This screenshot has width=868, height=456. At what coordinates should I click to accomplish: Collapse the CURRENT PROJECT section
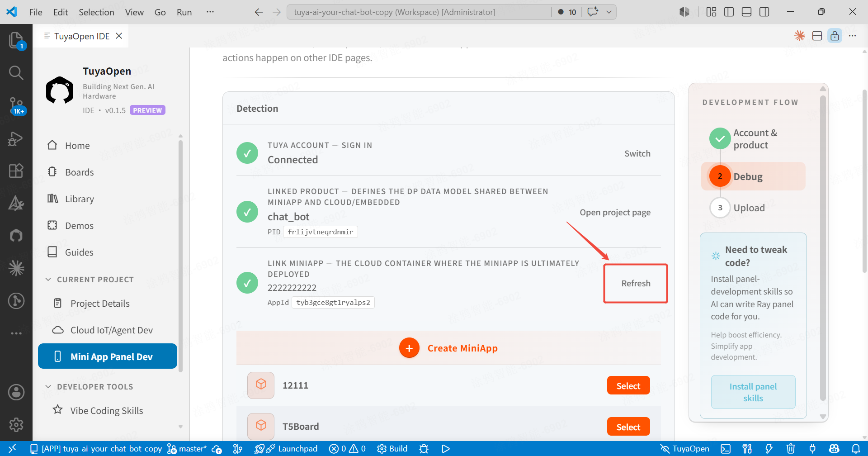90,280
